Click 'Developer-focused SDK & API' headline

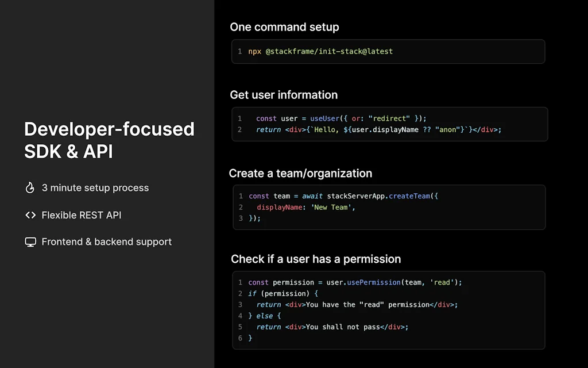tap(109, 140)
